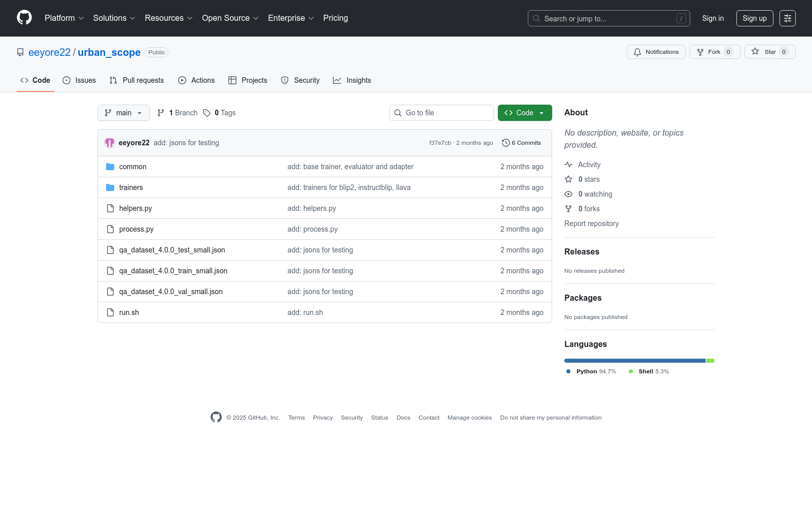
Task: Click the qa_dataset_4.0.0_test_small.json file icon
Action: 110,250
